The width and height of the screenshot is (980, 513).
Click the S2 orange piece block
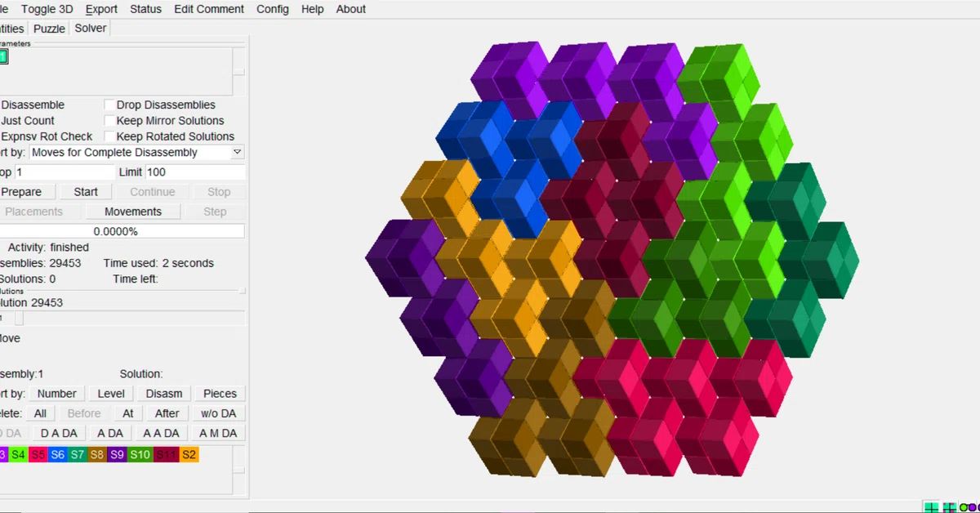click(x=189, y=454)
